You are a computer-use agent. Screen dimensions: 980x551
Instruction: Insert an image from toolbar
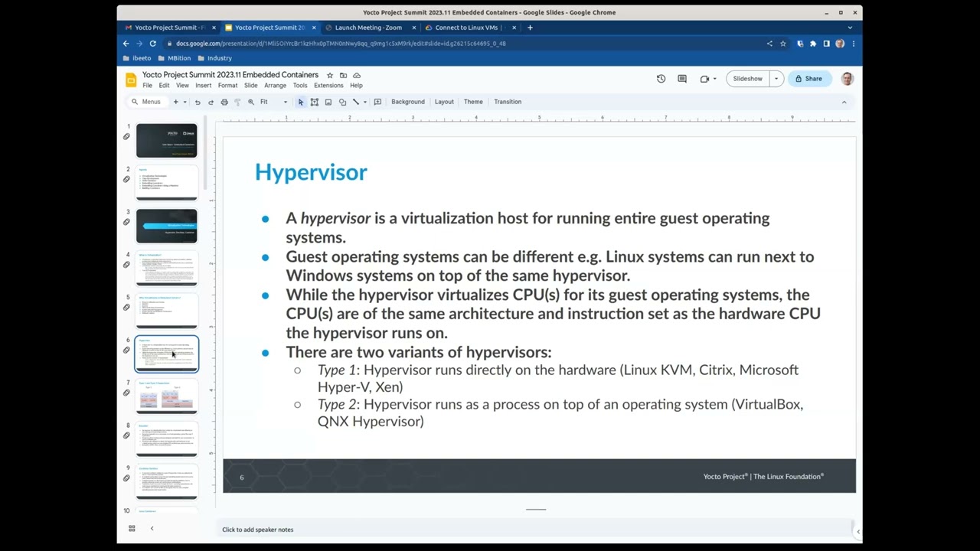328,102
